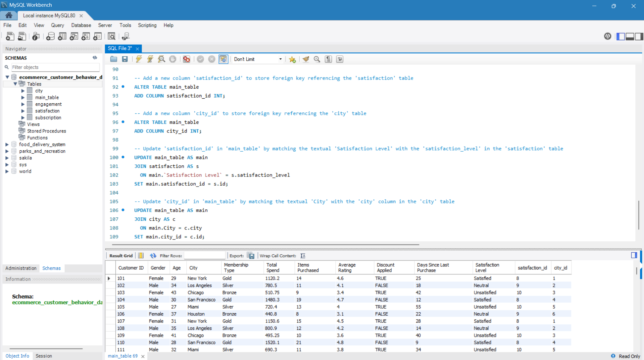Refresh result grid data icon
This screenshot has width=644, height=360.
(153, 256)
